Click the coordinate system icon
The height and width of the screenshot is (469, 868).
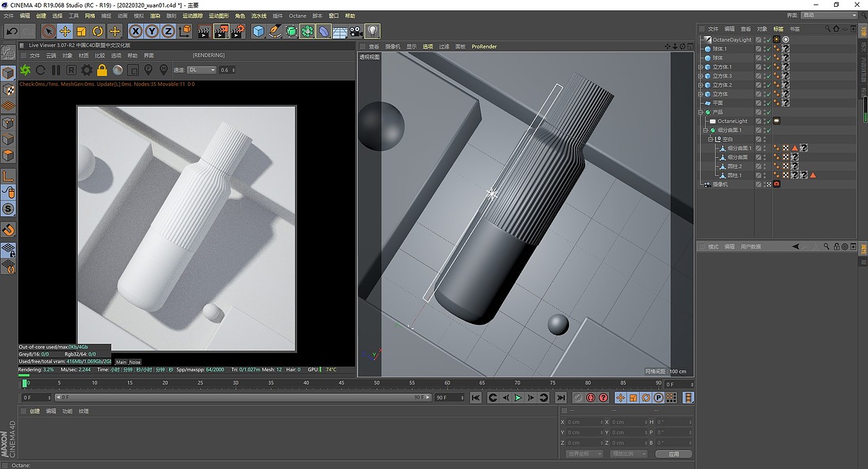184,31
